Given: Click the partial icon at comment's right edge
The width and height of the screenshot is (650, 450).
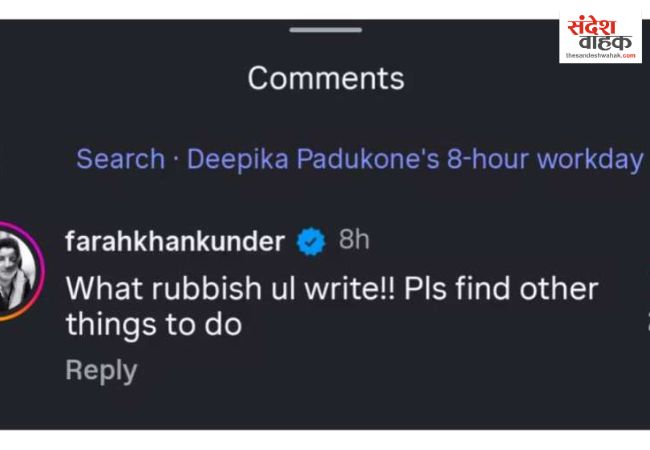Looking at the screenshot, I should pyautogui.click(x=646, y=322).
